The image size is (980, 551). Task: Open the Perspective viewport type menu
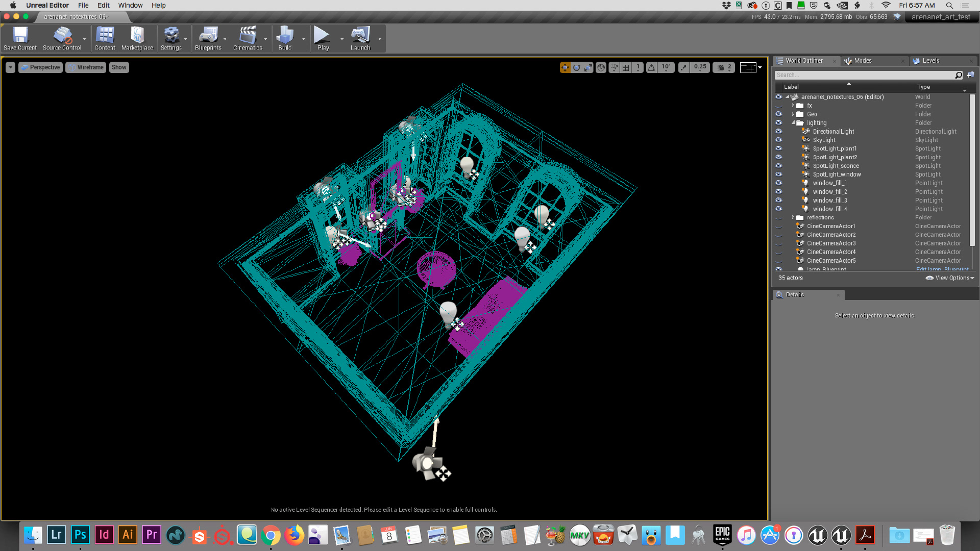pos(40,67)
